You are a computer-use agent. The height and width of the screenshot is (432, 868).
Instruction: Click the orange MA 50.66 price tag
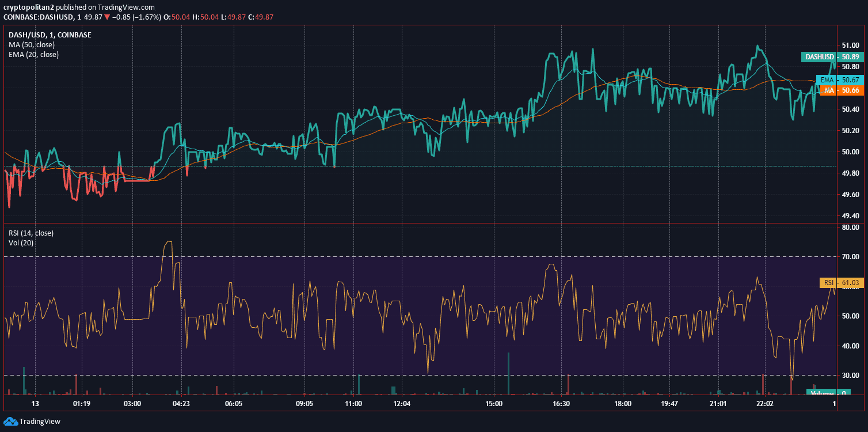coord(841,90)
